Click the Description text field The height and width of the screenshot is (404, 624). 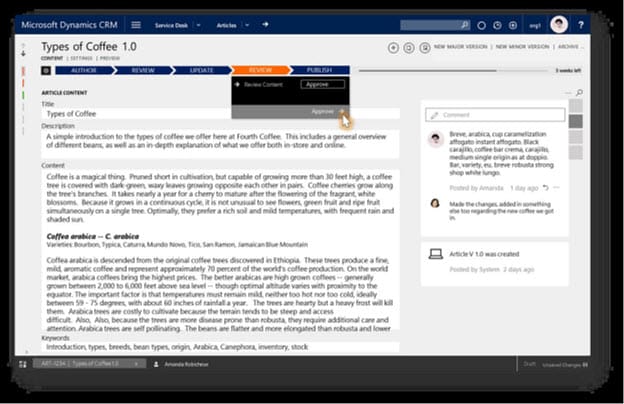tap(220, 144)
